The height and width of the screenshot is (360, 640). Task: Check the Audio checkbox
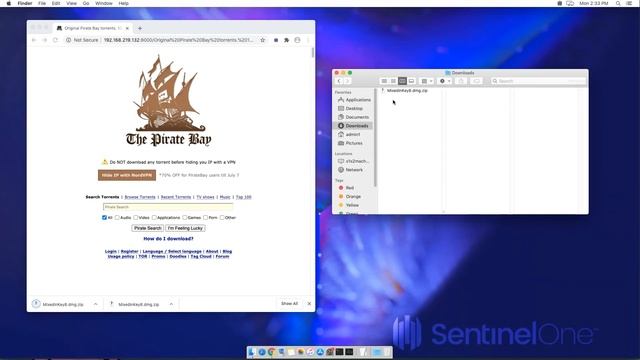tap(117, 218)
